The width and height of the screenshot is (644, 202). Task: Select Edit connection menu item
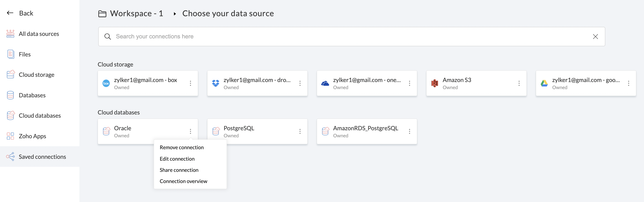[177, 159]
